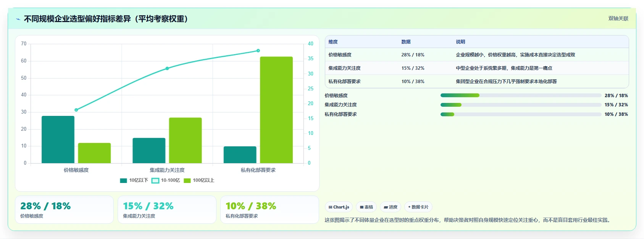This screenshot has height=239, width=644.
Task: Click the 维度 table column header
Action: pos(333,42)
